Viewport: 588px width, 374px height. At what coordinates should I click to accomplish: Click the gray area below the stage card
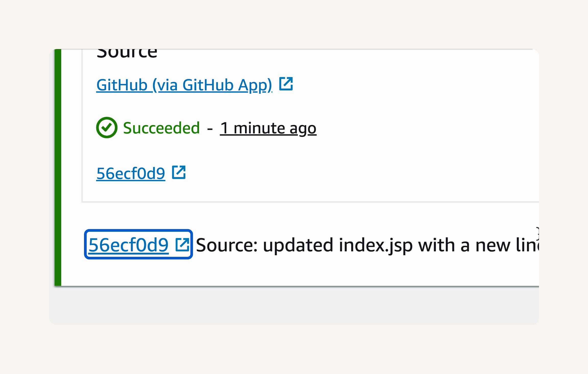(294, 306)
